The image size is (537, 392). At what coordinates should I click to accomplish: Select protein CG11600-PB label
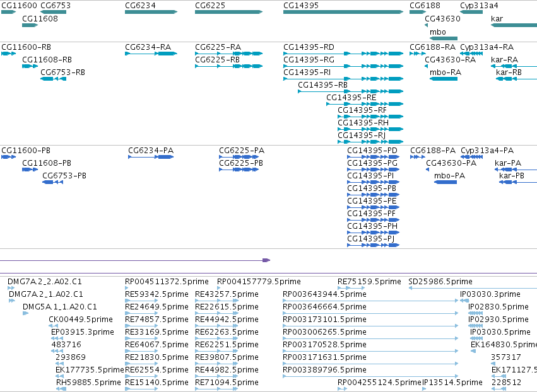pos(26,151)
